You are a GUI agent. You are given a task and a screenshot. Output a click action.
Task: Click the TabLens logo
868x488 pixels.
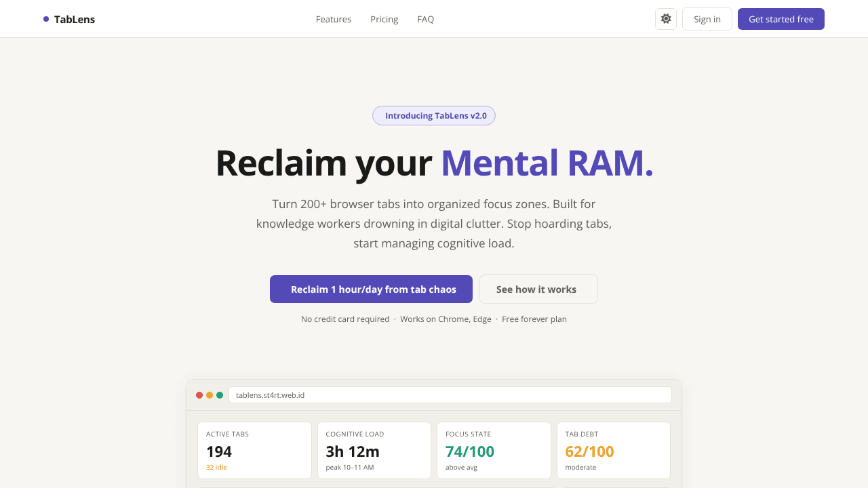[69, 19]
